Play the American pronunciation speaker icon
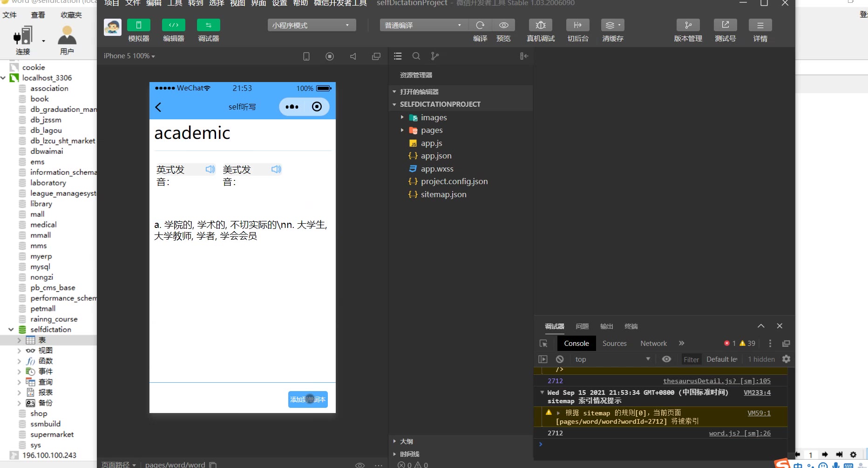 pyautogui.click(x=276, y=169)
